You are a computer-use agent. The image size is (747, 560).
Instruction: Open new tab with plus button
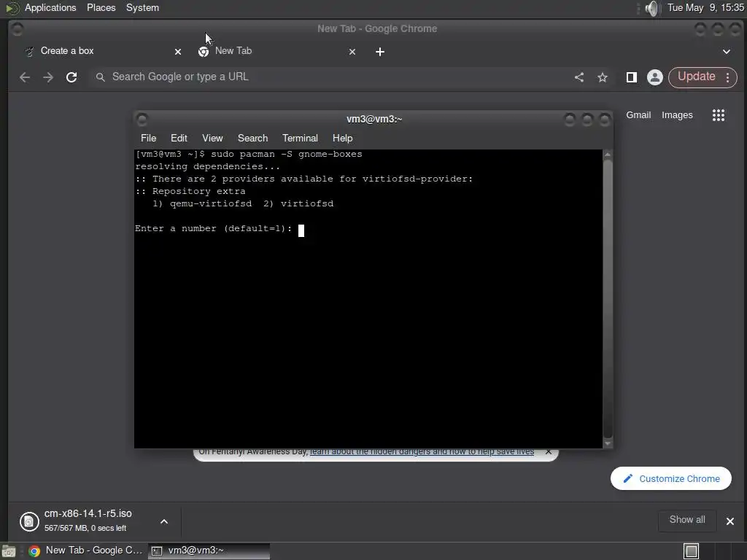pos(379,52)
